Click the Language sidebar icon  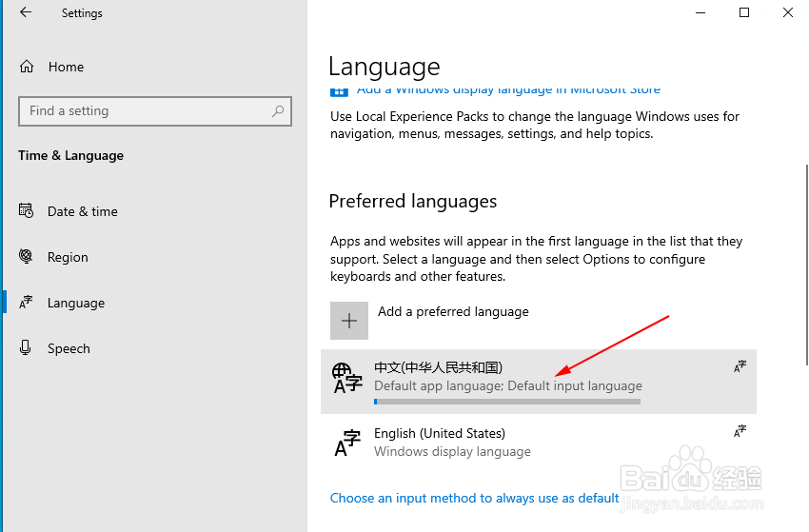[x=26, y=302]
